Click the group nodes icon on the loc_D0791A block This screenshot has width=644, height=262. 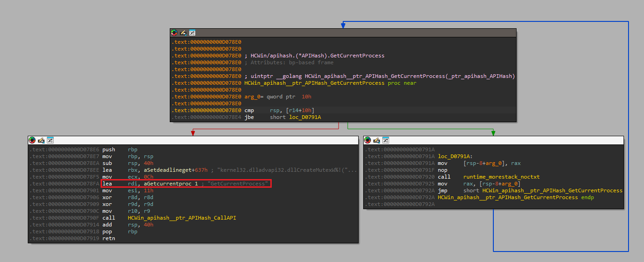(x=385, y=140)
